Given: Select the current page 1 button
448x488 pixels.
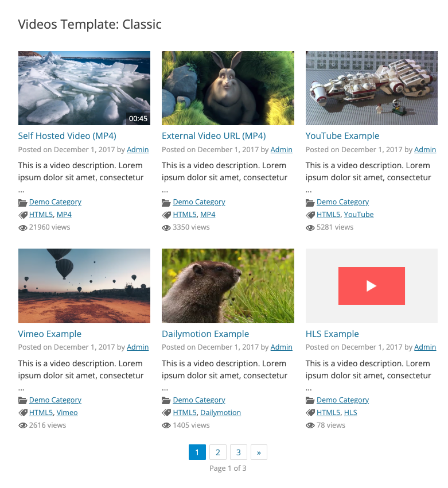Looking at the screenshot, I should click(197, 452).
